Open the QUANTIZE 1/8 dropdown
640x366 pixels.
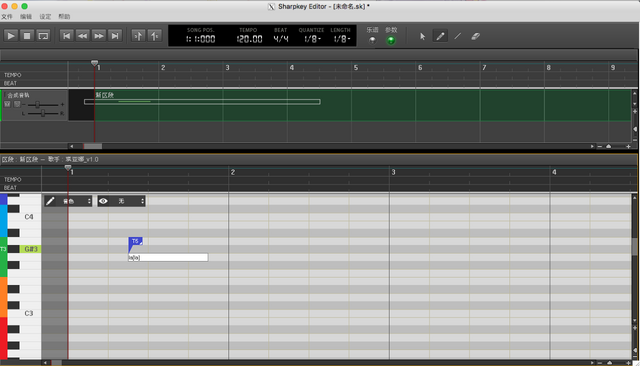click(x=312, y=39)
